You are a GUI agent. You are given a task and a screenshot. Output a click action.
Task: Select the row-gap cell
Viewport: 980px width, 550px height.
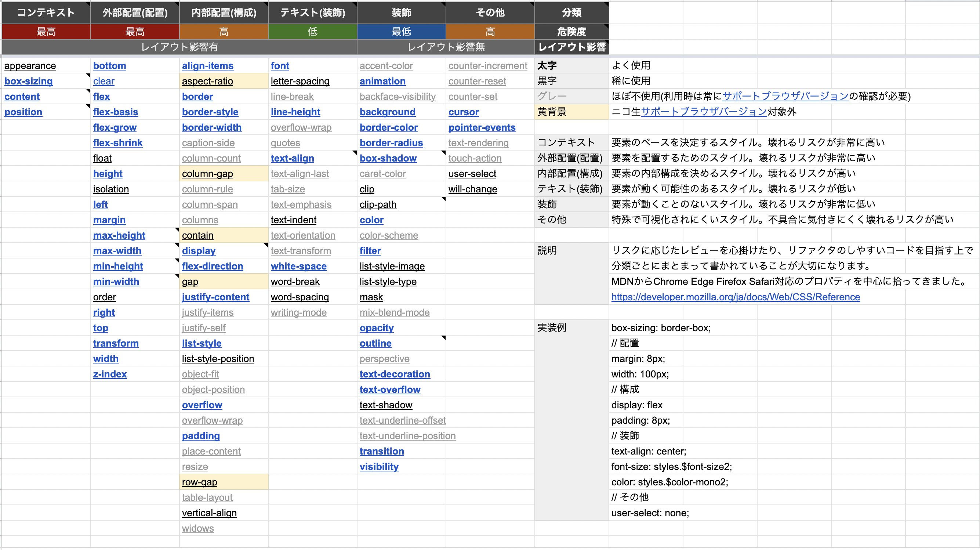(x=224, y=482)
